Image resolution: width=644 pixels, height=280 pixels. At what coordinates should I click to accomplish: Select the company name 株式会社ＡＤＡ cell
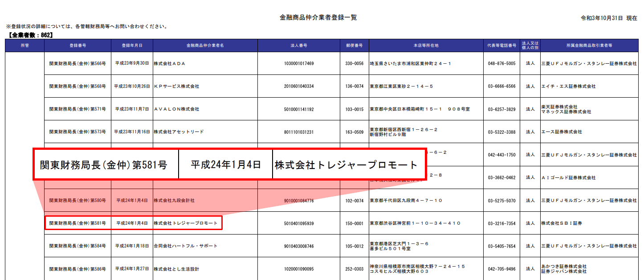169,64
